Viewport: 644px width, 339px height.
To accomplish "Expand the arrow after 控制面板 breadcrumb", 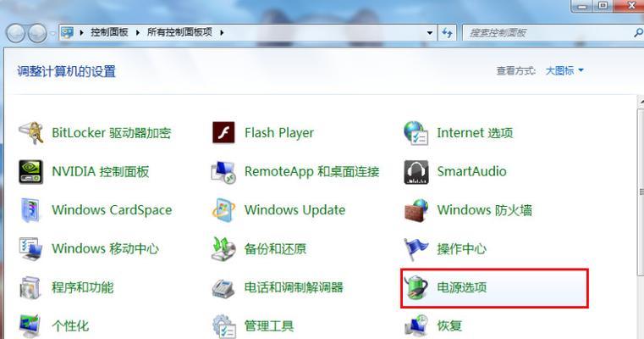I will tap(138, 32).
